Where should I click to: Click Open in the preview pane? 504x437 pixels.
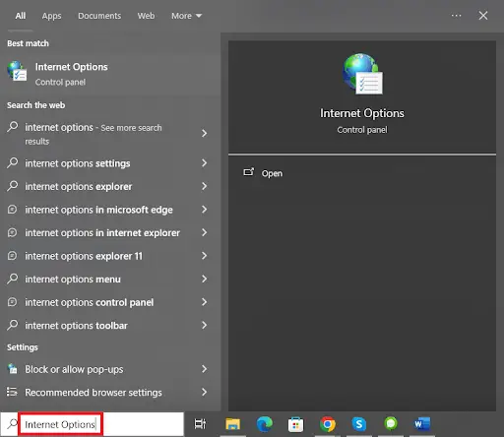(272, 173)
